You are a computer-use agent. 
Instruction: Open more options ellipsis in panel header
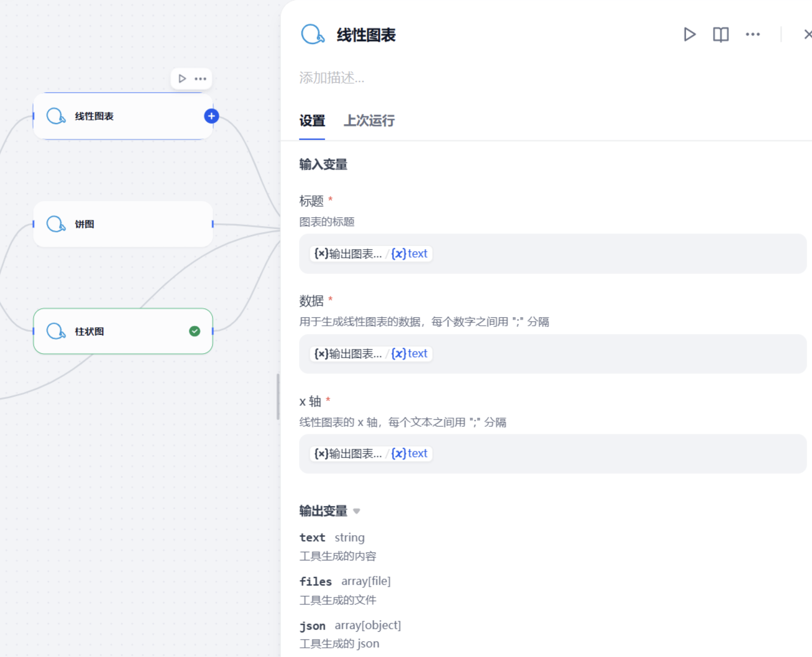753,35
